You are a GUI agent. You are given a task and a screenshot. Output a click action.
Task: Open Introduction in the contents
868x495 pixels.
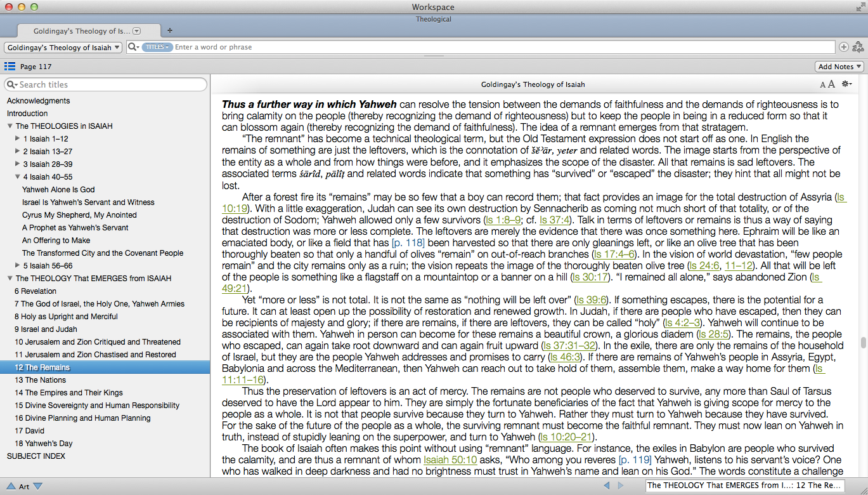coord(27,114)
